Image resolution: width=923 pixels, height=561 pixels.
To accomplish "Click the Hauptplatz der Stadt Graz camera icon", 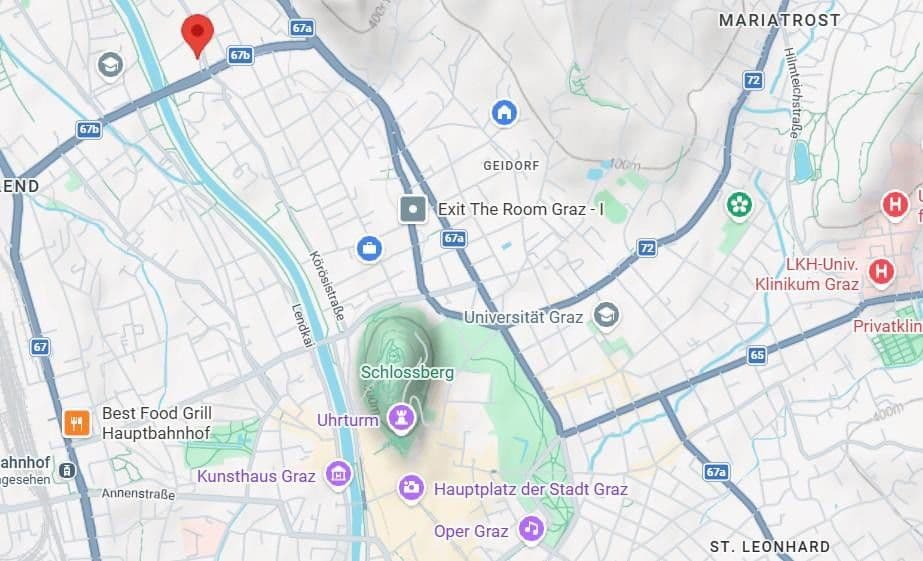I will [x=411, y=487].
